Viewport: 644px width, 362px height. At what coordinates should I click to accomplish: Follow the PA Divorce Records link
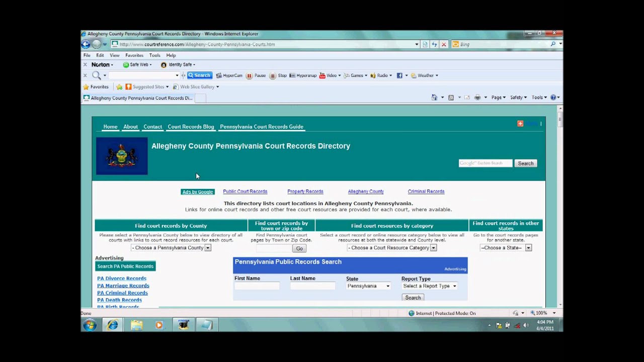click(x=121, y=278)
